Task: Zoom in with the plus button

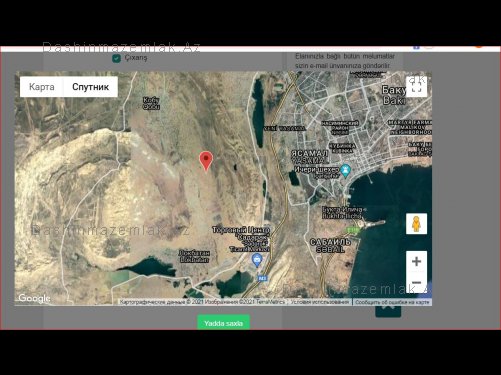Action: point(416,261)
